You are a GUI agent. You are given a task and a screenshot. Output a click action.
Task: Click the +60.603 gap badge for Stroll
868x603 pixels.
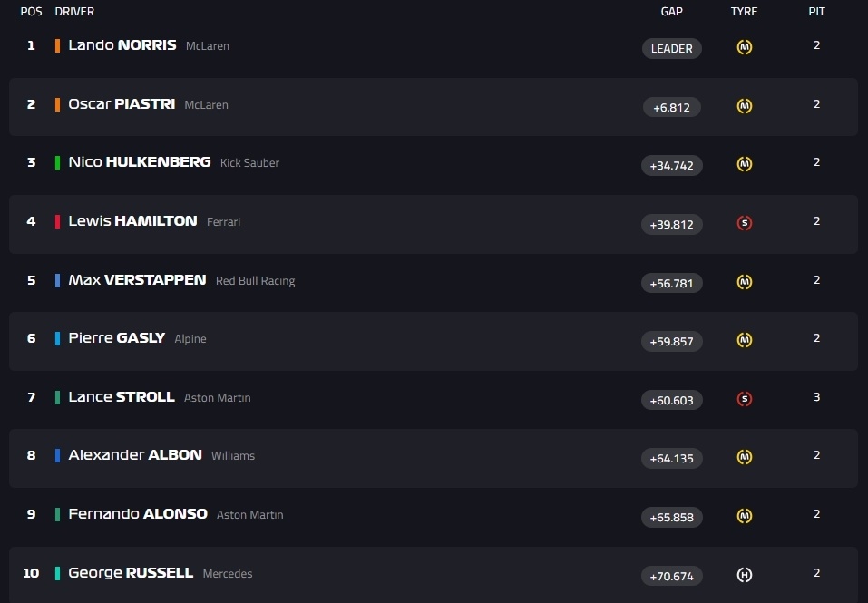[x=671, y=400]
